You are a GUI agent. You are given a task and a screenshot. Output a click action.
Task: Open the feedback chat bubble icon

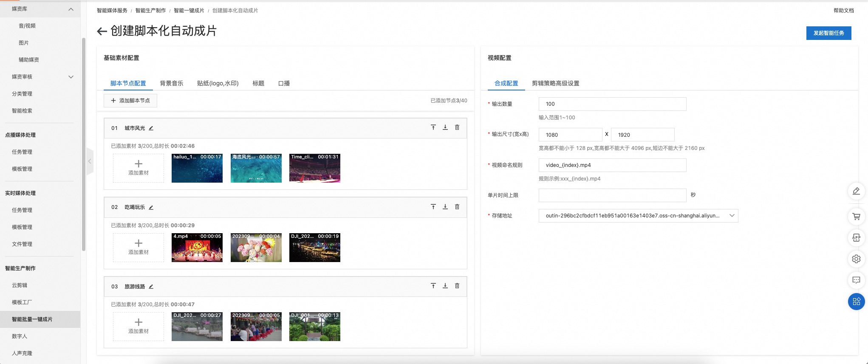pyautogui.click(x=856, y=280)
